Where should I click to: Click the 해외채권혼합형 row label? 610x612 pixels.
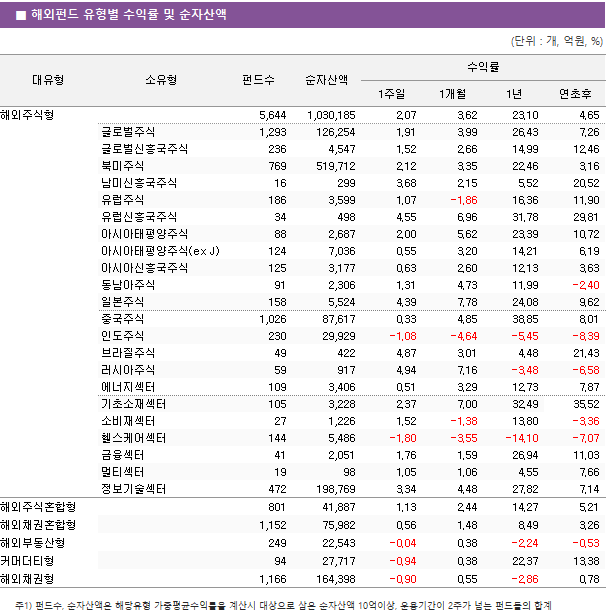(x=38, y=525)
